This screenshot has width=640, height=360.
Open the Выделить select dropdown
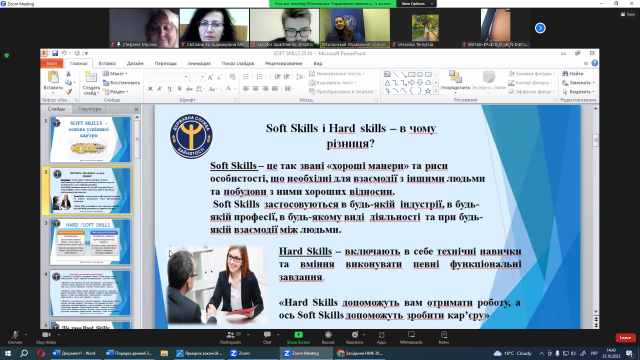[578, 92]
